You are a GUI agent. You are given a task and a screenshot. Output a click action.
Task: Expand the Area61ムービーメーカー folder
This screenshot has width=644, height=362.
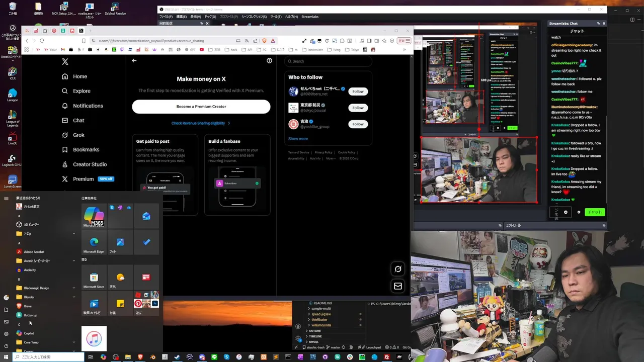click(x=46, y=261)
